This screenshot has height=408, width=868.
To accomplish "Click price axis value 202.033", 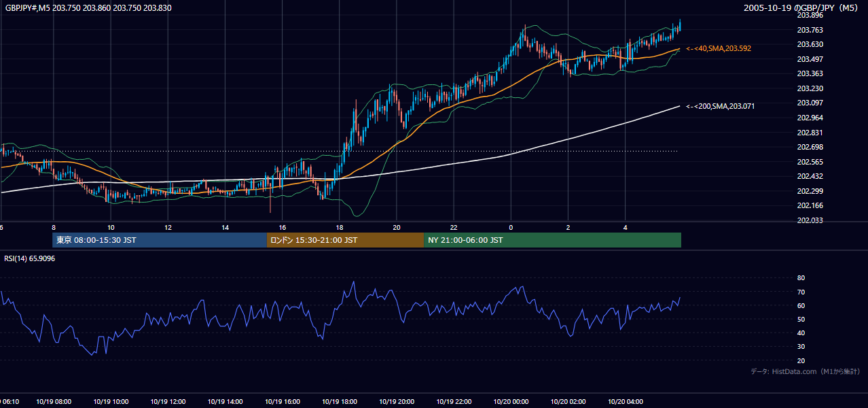I will coord(810,220).
